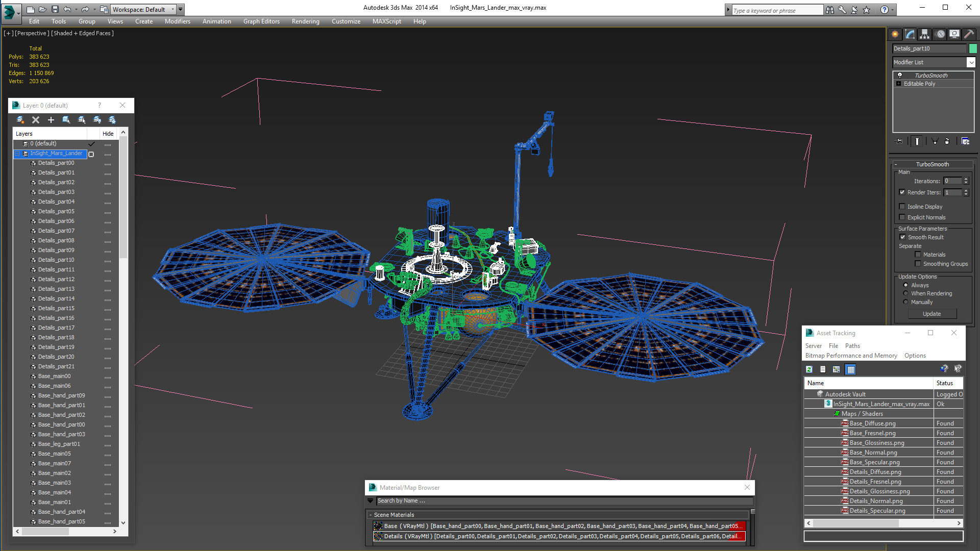Image resolution: width=980 pixels, height=551 pixels.
Task: Click Add Selected Objects plus icon in Layer dialog
Action: [x=51, y=120]
